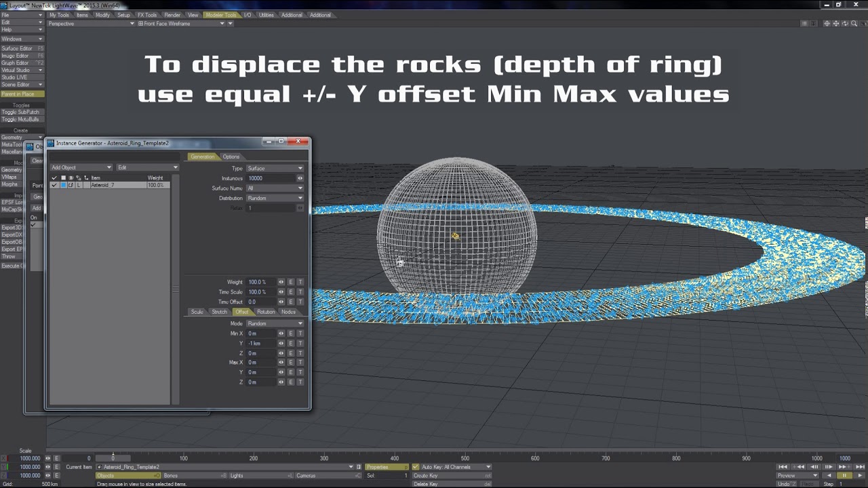Open the Perspective view type dropdown

click(x=92, y=24)
